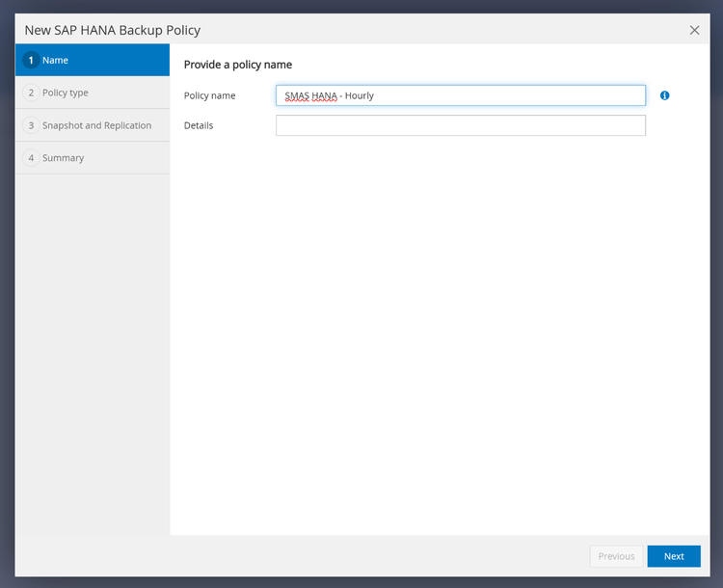Click the Next button
The width and height of the screenshot is (723, 588).
click(674, 556)
